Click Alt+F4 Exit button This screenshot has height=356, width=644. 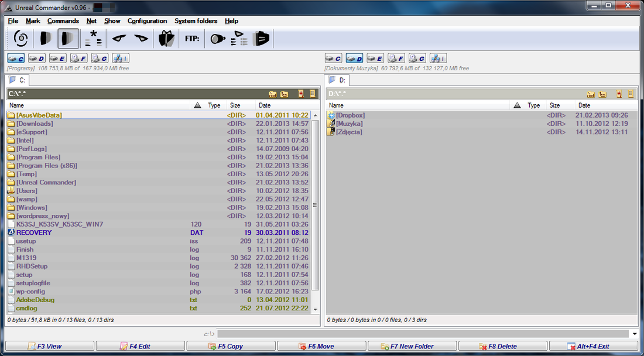coord(594,346)
